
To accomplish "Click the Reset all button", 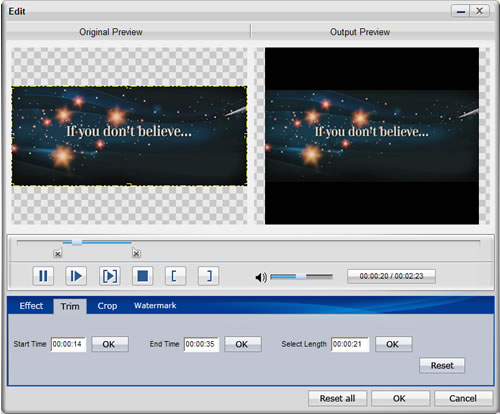I will 337,398.
